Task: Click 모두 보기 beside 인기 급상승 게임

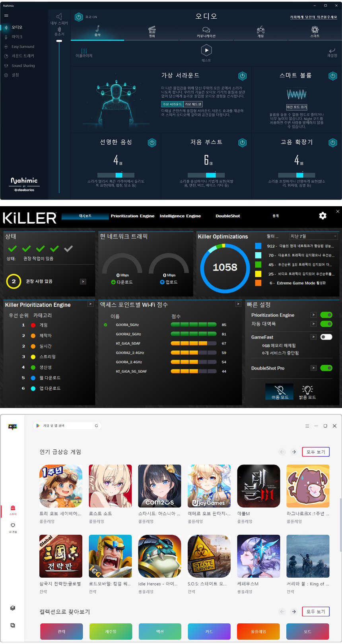Action: coord(316,452)
